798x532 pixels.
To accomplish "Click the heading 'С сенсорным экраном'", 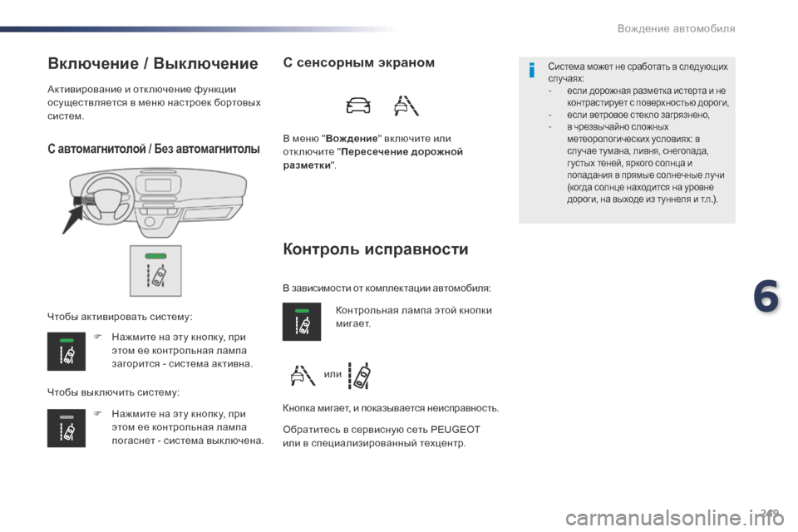I will coord(359,62).
